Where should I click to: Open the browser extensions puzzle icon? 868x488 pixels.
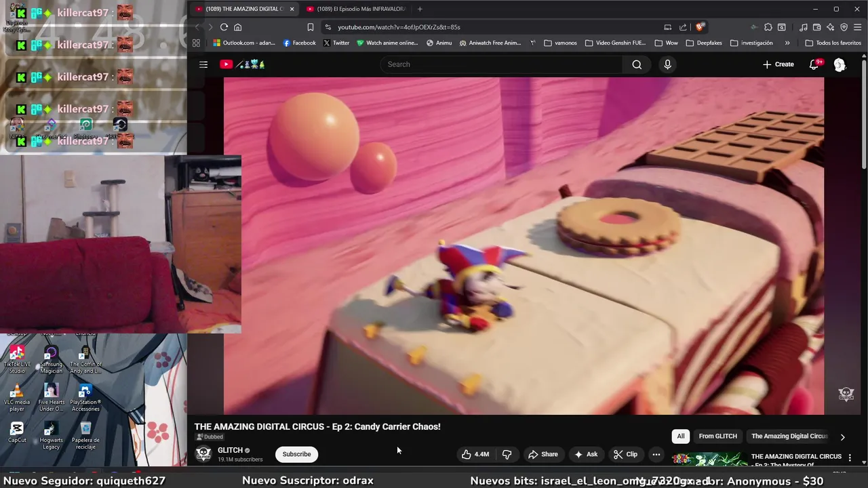768,27
